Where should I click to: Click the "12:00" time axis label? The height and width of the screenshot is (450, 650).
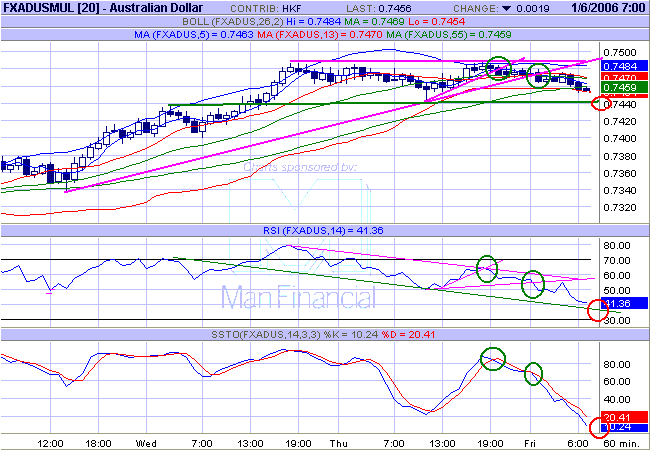pyautogui.click(x=50, y=443)
